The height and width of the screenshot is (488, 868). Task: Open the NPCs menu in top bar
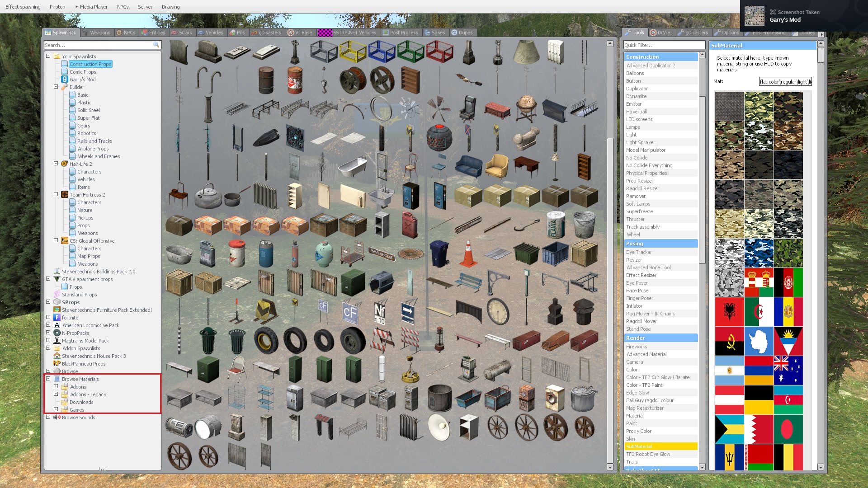pyautogui.click(x=123, y=7)
